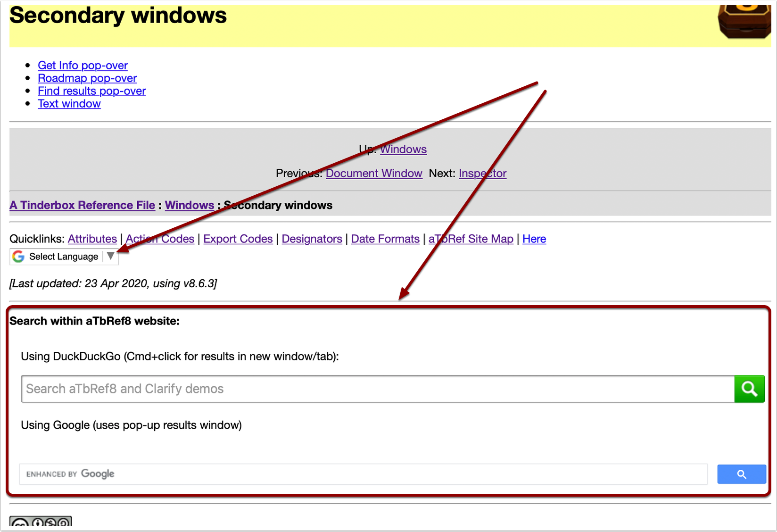The width and height of the screenshot is (777, 532).
Task: Open A Tinderbox Reference File breadcrumb
Action: [x=82, y=205]
